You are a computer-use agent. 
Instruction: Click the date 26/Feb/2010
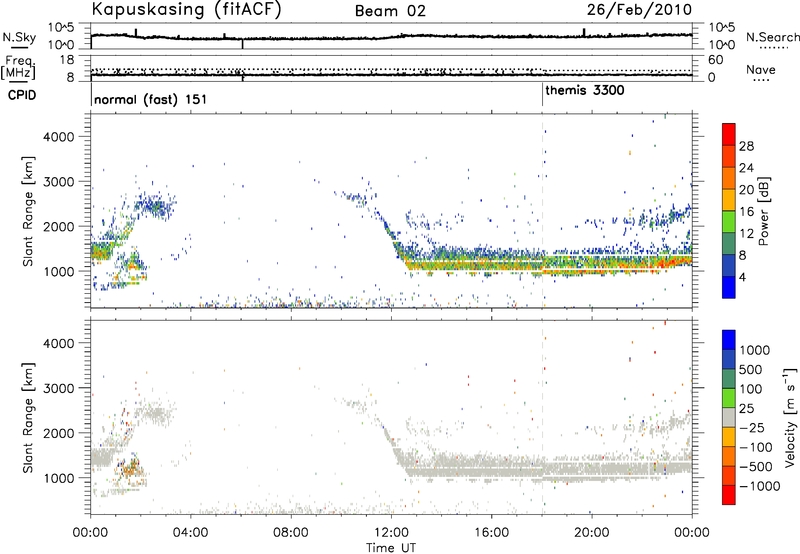pyautogui.click(x=639, y=10)
